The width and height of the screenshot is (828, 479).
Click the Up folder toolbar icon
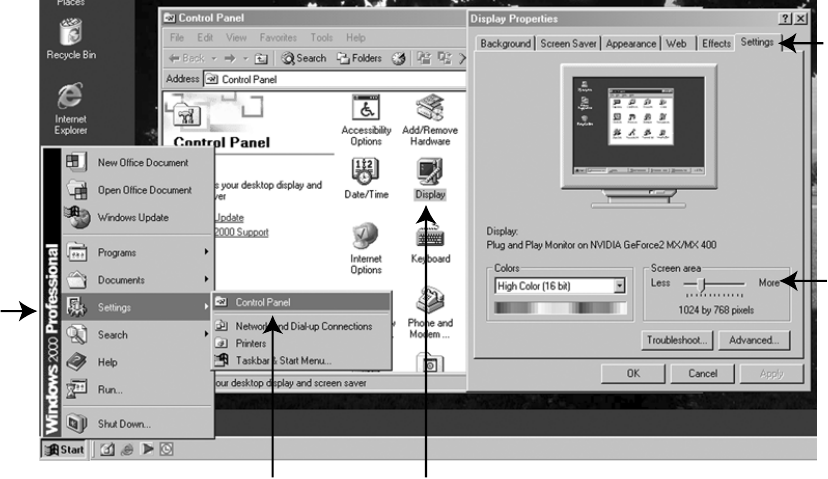click(x=261, y=58)
